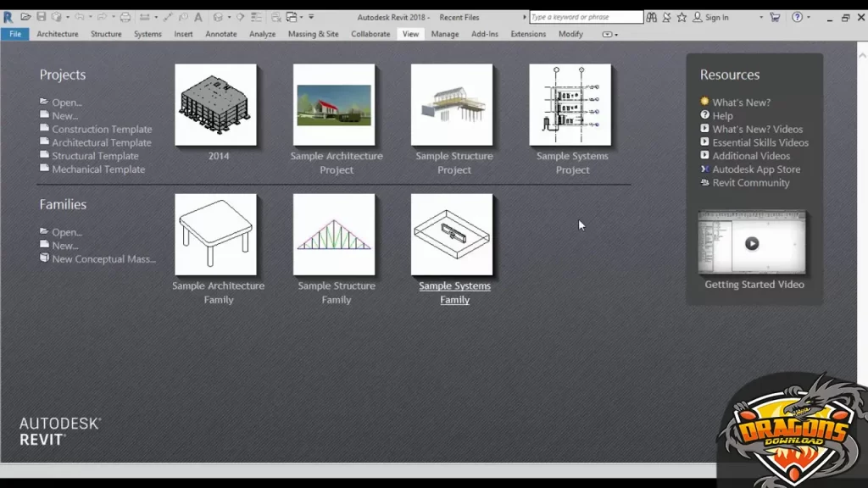Screen dimensions: 868x488
Task: Click the search binoculars icon
Action: pos(652,16)
